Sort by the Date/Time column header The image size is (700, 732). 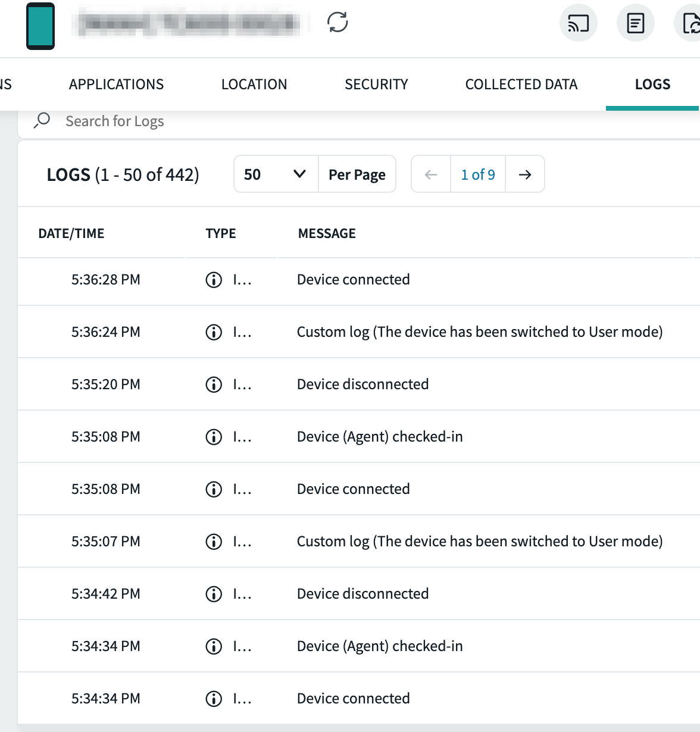coord(71,233)
